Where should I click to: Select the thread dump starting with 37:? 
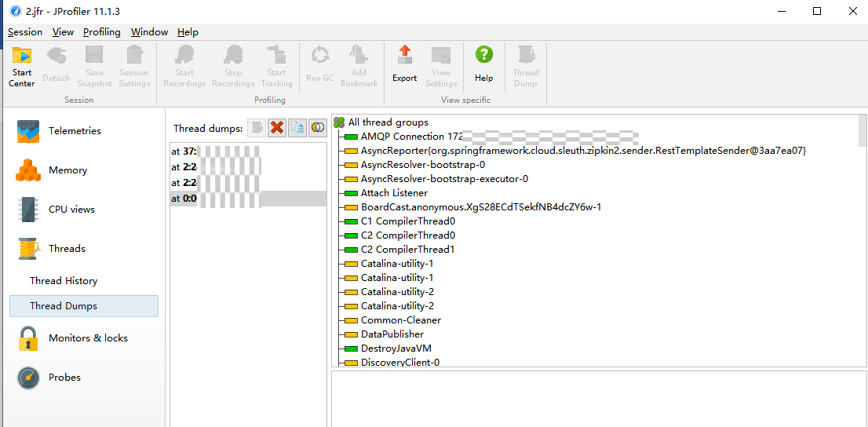tap(216, 151)
